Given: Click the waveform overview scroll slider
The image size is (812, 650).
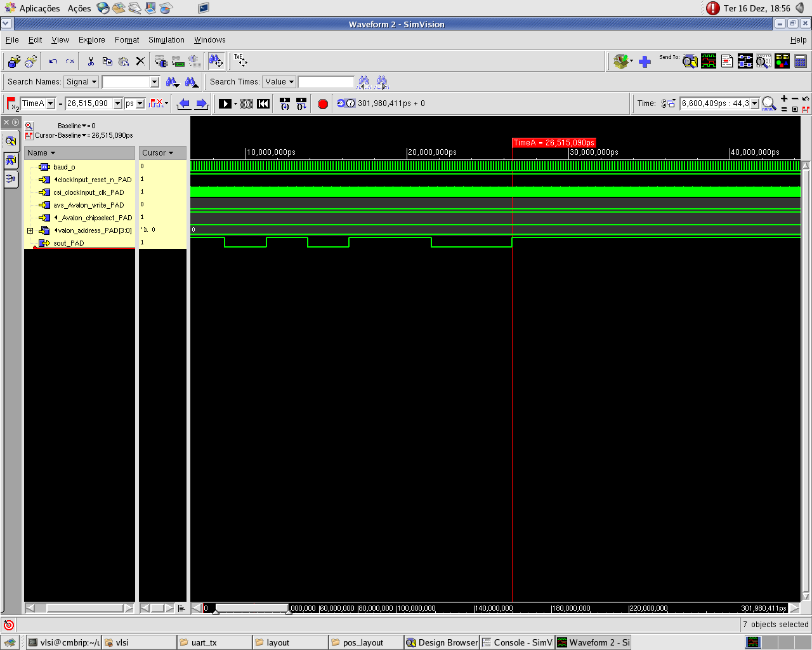Looking at the screenshot, I should (x=252, y=608).
